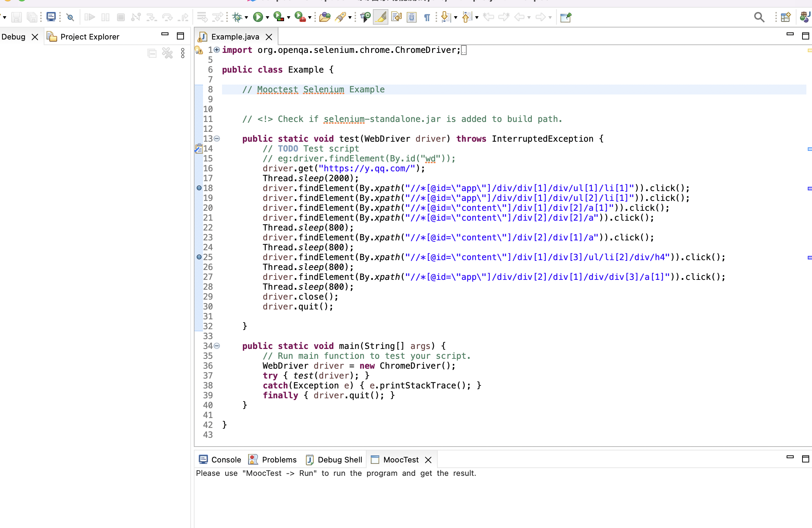
Task: Open the Next Annotation dropdown arrow
Action: 456,17
